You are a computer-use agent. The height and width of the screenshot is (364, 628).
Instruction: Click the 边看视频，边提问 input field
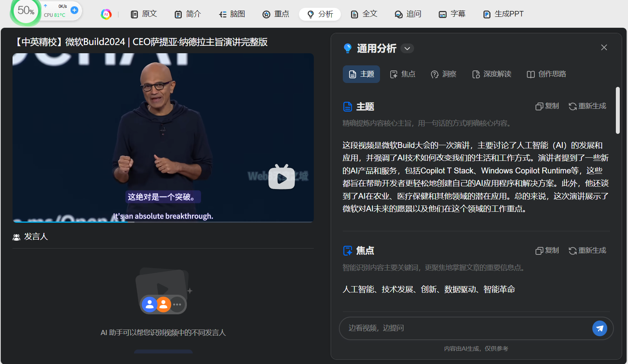point(466,328)
